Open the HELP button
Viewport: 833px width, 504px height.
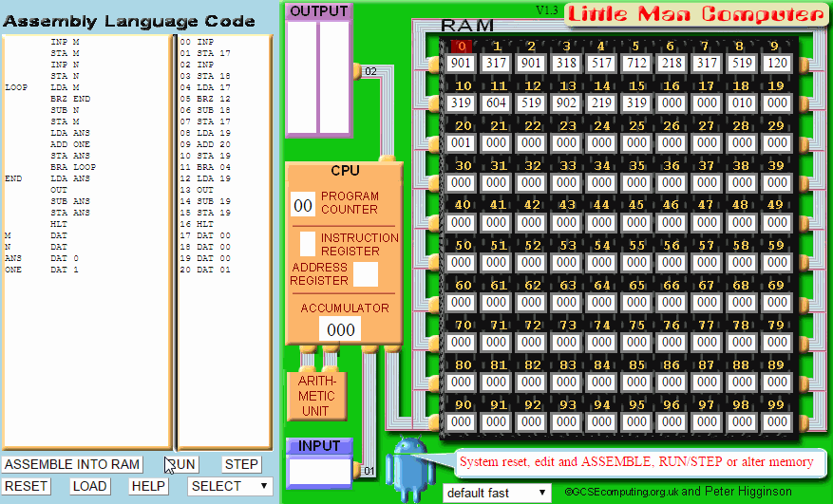(148, 486)
